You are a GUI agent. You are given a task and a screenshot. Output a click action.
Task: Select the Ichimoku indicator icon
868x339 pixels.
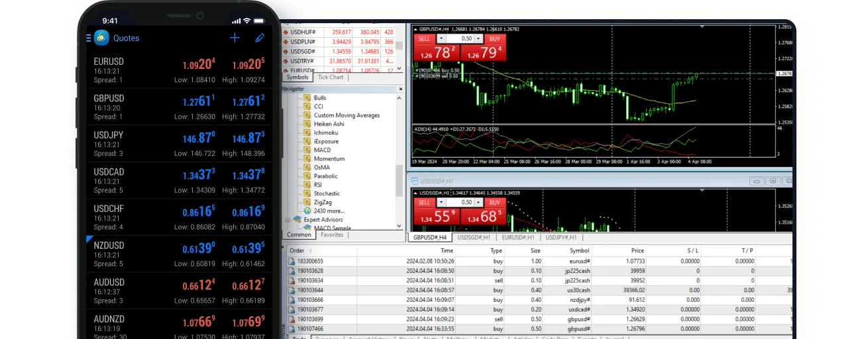point(307,132)
